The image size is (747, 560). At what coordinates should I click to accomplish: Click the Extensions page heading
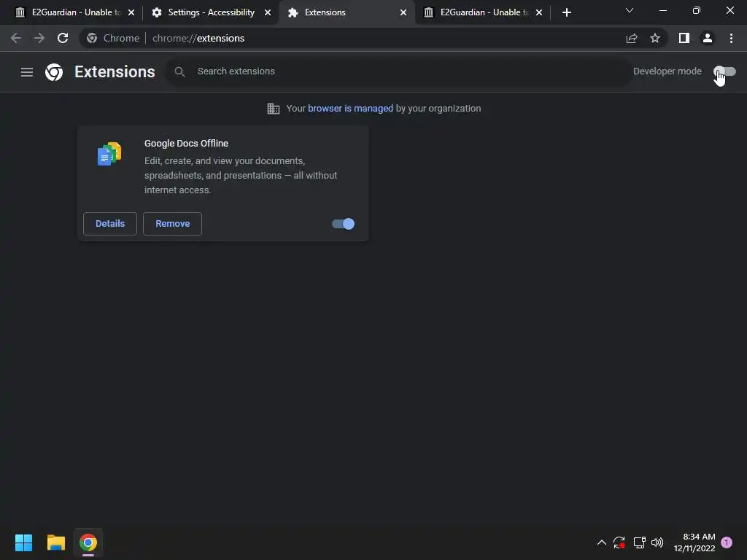[115, 72]
